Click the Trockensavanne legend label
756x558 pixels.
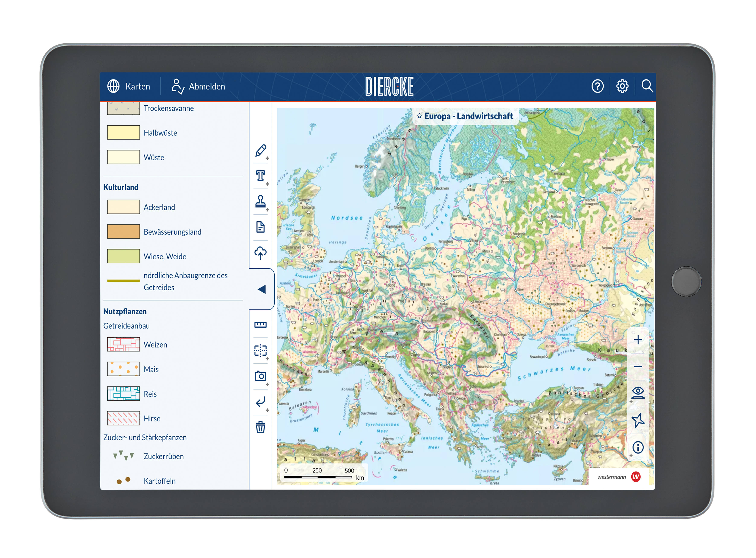pos(169,108)
